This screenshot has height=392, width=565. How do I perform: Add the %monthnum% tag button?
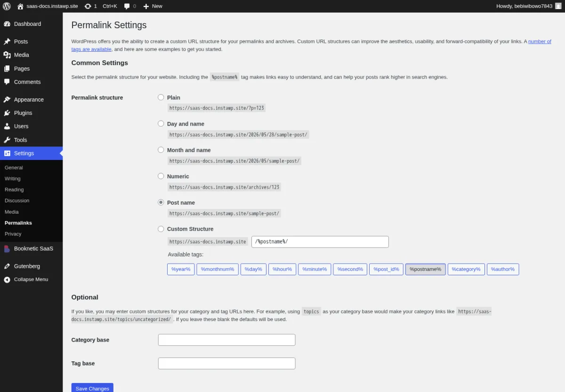[218, 269]
